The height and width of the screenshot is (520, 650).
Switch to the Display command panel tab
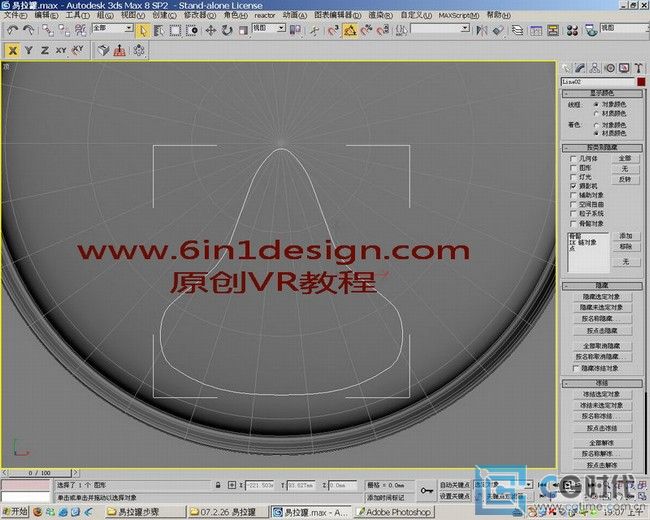(624, 68)
